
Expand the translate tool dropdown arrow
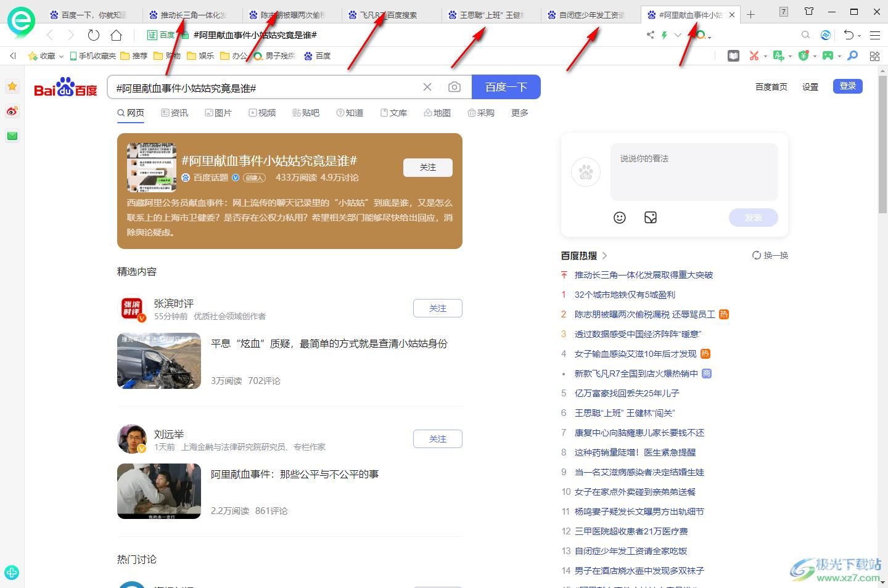click(790, 56)
